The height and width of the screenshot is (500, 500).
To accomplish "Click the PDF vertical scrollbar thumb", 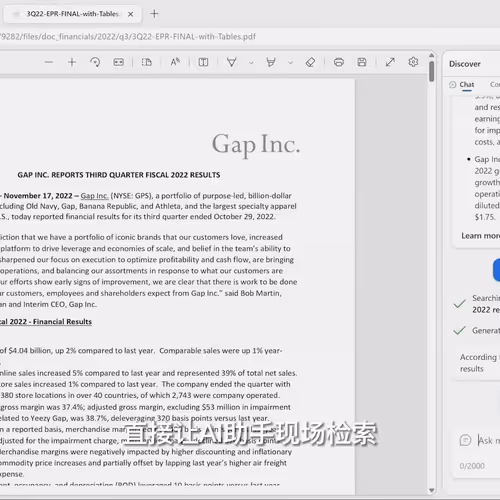I will pyautogui.click(x=432, y=71).
